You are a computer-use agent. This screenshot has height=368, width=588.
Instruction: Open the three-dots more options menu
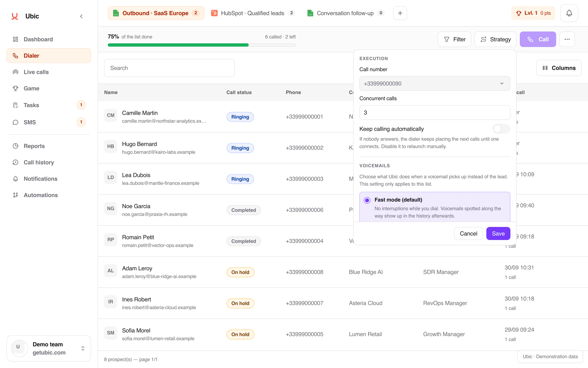(x=567, y=39)
